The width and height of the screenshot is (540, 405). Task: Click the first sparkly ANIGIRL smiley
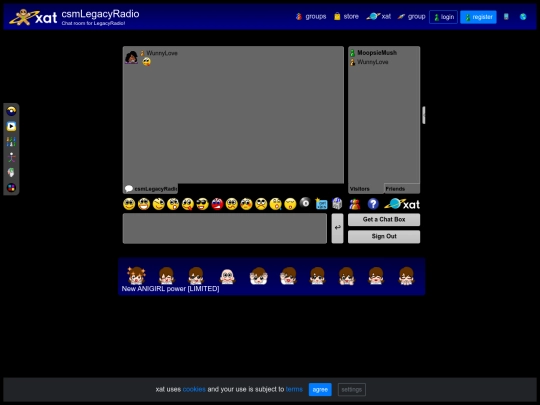[x=136, y=275]
